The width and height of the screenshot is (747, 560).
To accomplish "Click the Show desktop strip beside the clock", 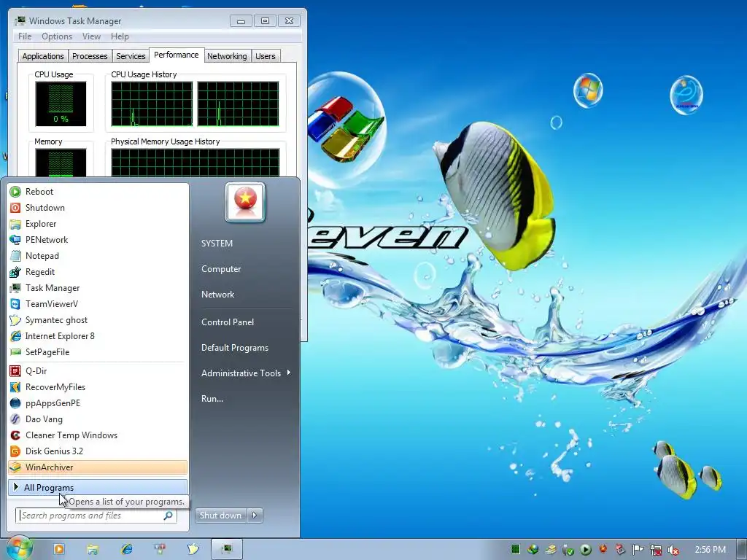I will pos(741,550).
